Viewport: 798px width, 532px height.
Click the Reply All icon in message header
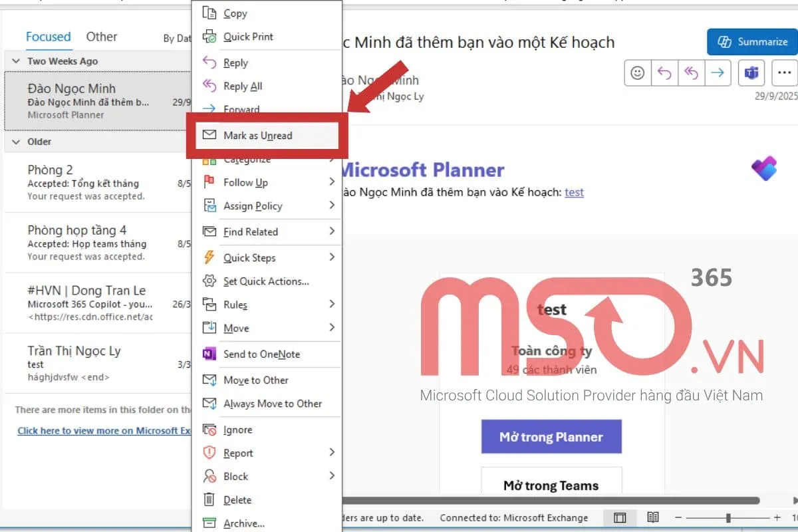coord(691,73)
